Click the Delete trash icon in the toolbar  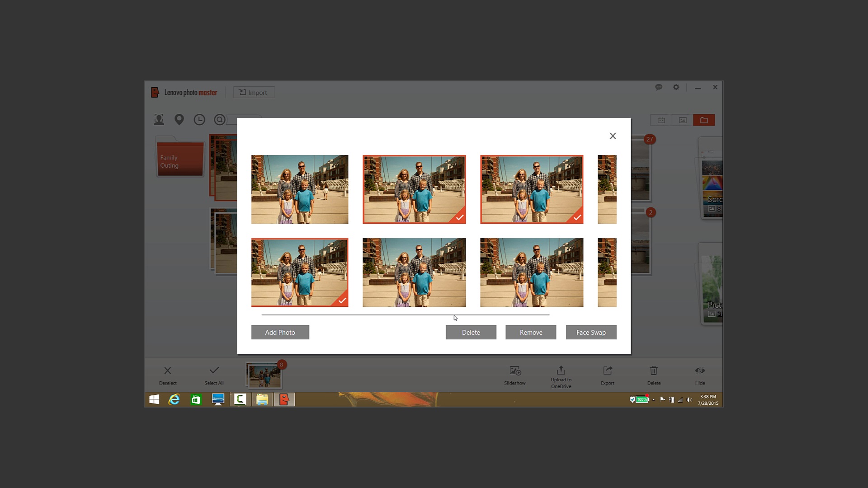(653, 374)
